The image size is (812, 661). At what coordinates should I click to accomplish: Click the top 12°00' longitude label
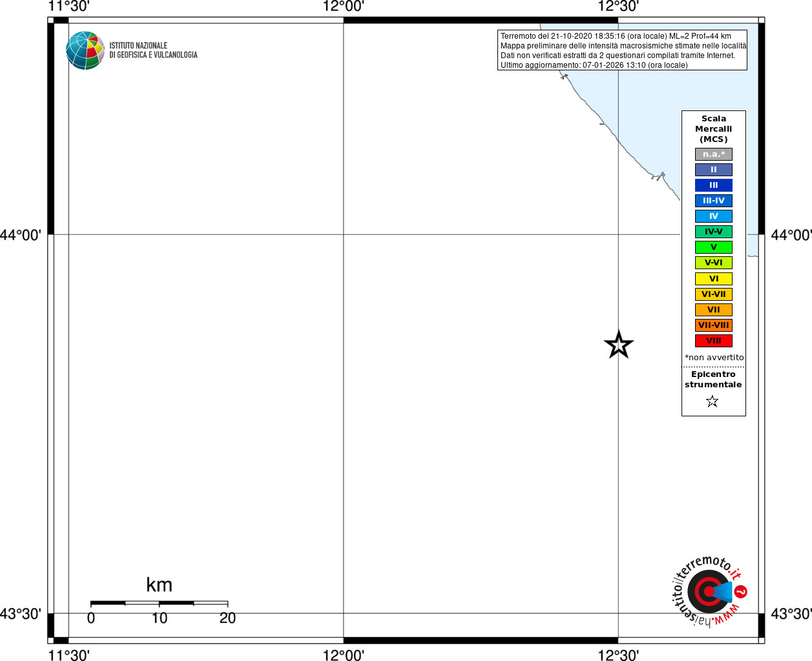click(x=344, y=6)
